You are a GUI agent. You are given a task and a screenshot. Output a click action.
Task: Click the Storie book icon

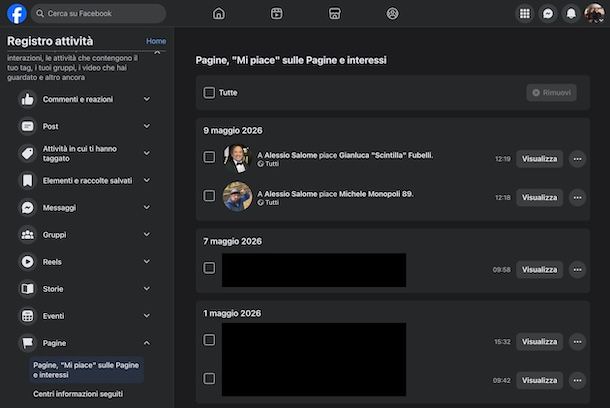(28, 289)
